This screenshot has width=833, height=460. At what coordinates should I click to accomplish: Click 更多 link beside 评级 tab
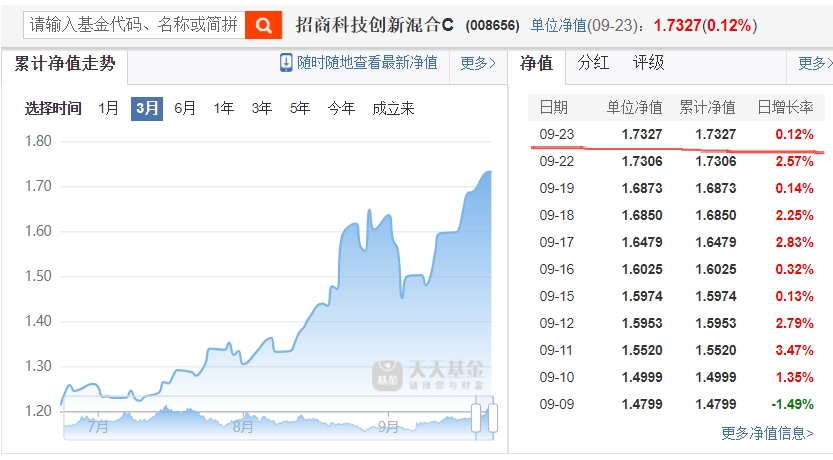pyautogui.click(x=815, y=63)
